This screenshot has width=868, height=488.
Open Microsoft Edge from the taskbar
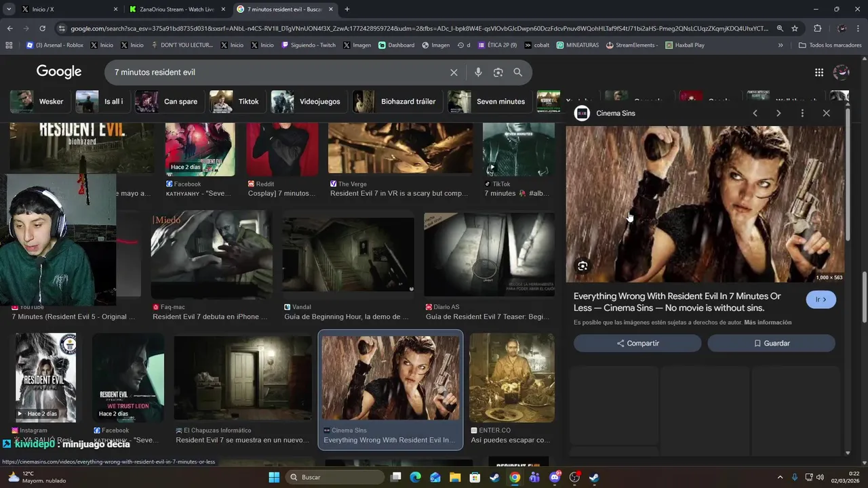point(415,477)
